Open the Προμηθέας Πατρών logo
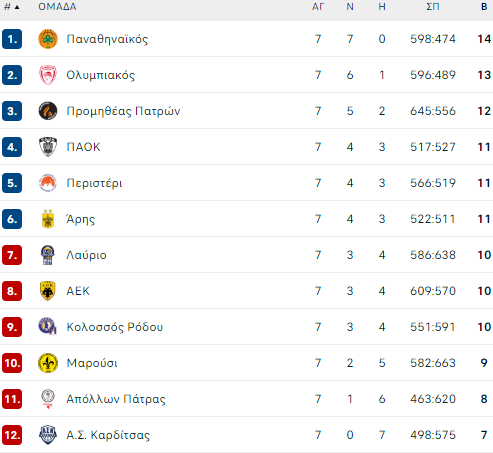The height and width of the screenshot is (453, 493). point(48,111)
